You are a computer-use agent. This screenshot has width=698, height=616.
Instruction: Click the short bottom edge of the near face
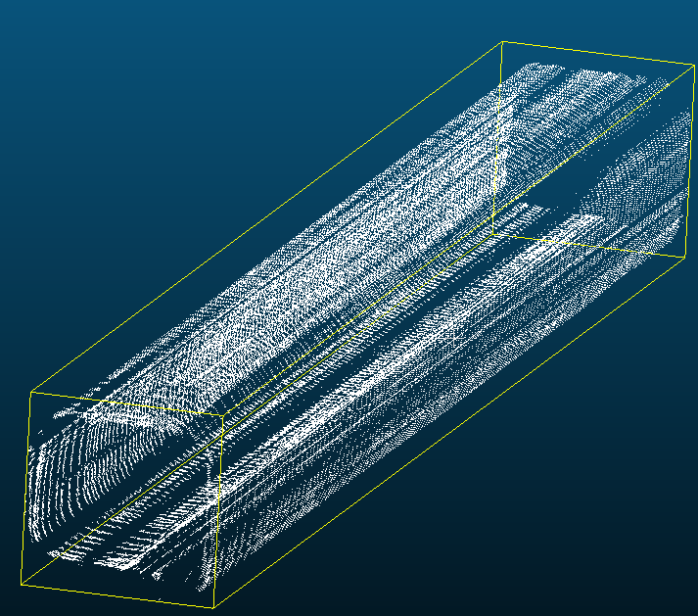117,596
